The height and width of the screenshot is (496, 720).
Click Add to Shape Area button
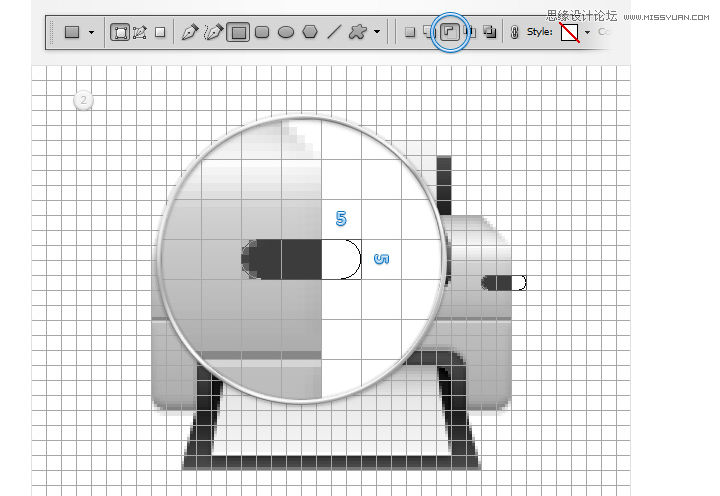pyautogui.click(x=429, y=32)
